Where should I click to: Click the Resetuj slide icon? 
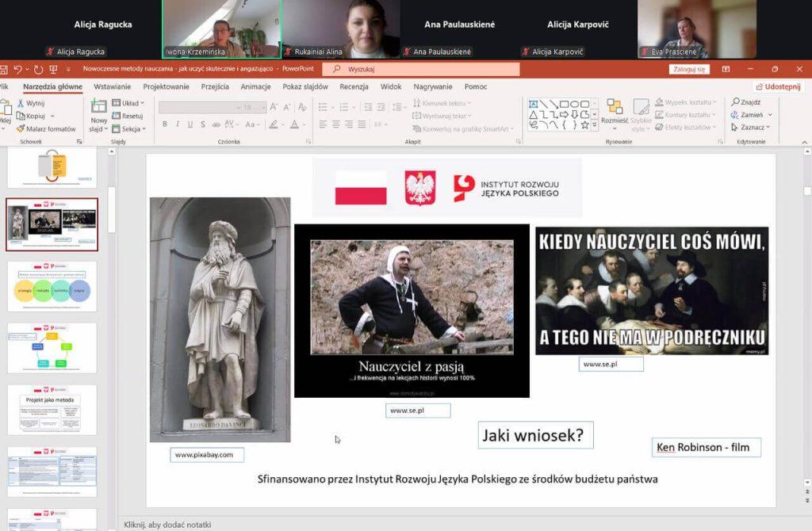point(117,116)
